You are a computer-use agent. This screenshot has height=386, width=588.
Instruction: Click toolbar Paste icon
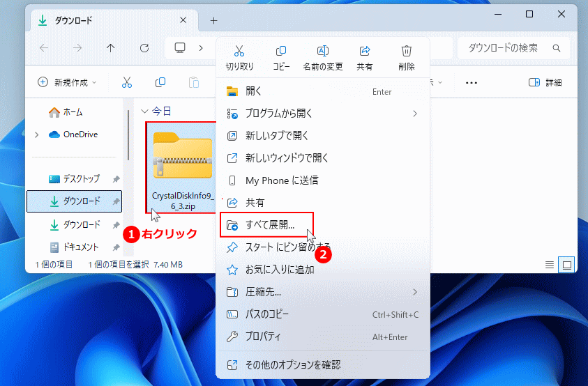tap(194, 82)
